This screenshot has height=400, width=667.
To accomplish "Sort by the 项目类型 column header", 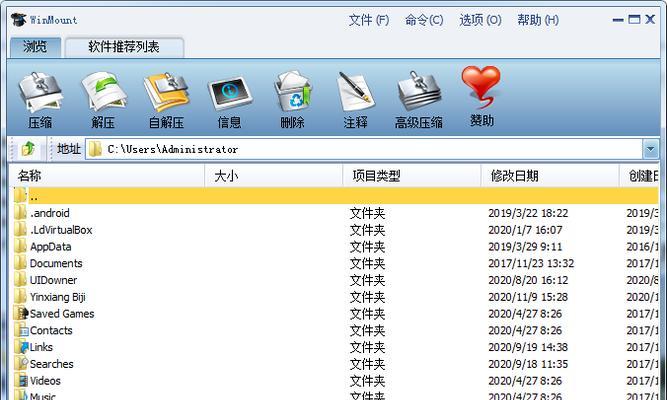I will [x=412, y=176].
